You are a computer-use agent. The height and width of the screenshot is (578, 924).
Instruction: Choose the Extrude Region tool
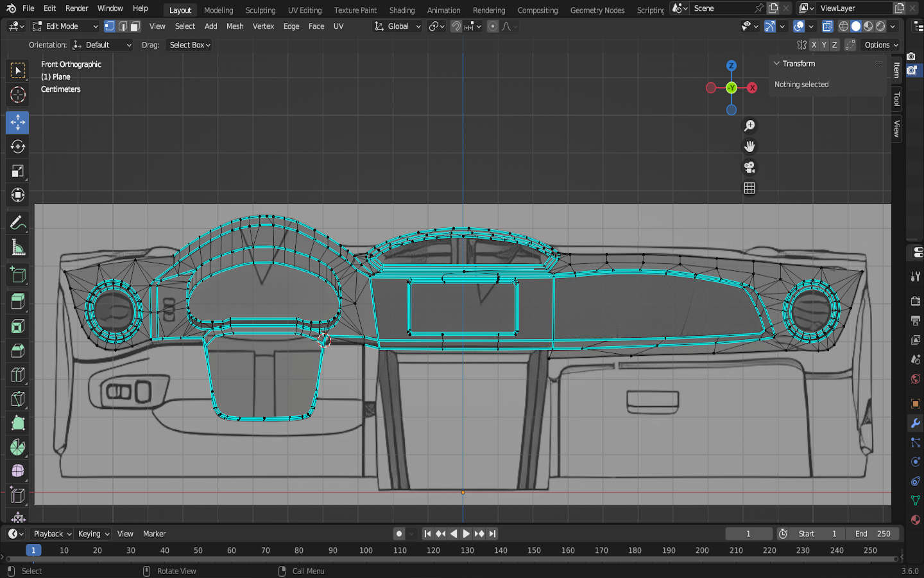point(17,301)
